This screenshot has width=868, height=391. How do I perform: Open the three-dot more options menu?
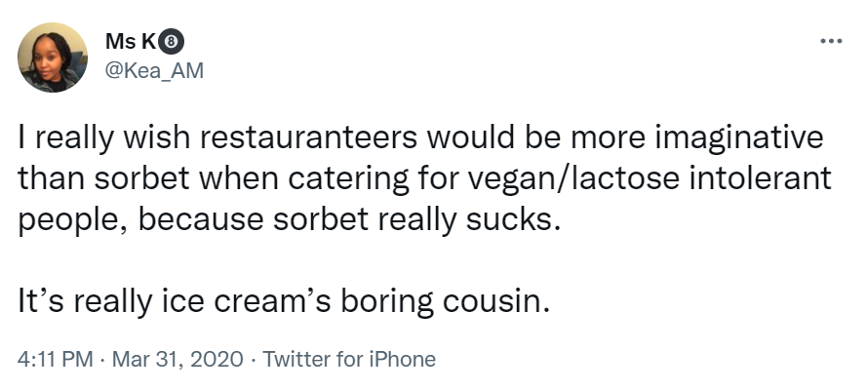coord(831,41)
